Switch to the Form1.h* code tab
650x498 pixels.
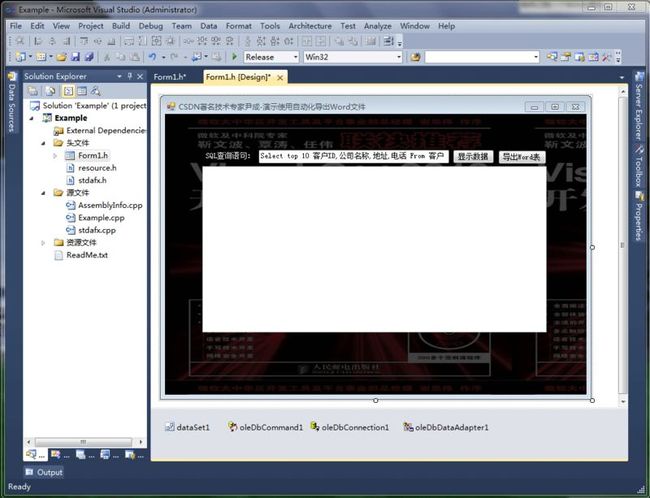click(x=170, y=77)
